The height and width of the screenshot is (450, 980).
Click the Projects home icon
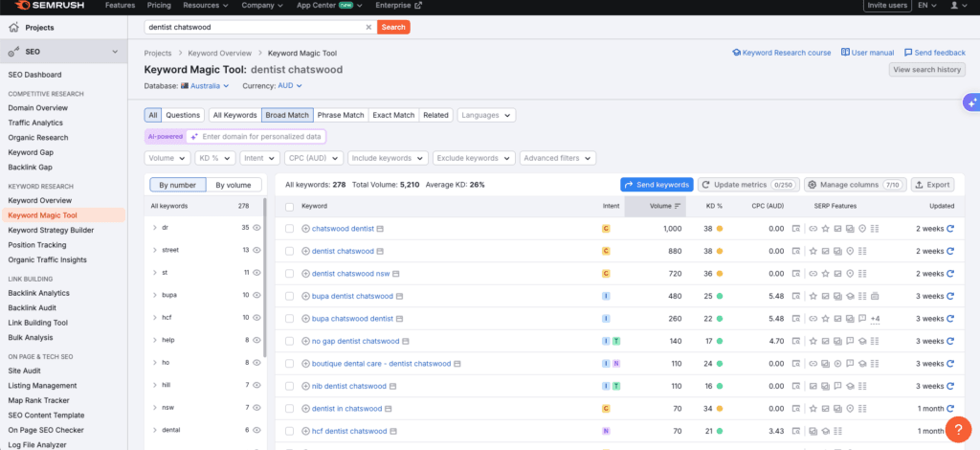13,28
